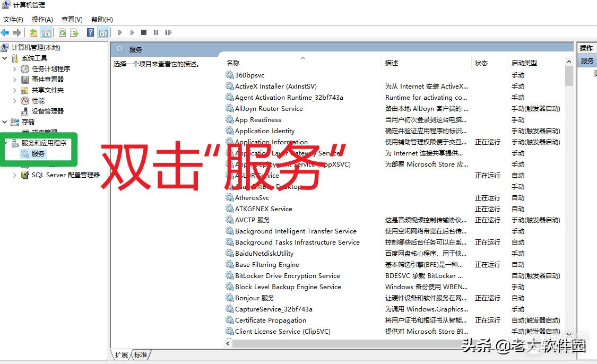
Task: Toggle the show/hide action pane icon
Action: coord(103,33)
